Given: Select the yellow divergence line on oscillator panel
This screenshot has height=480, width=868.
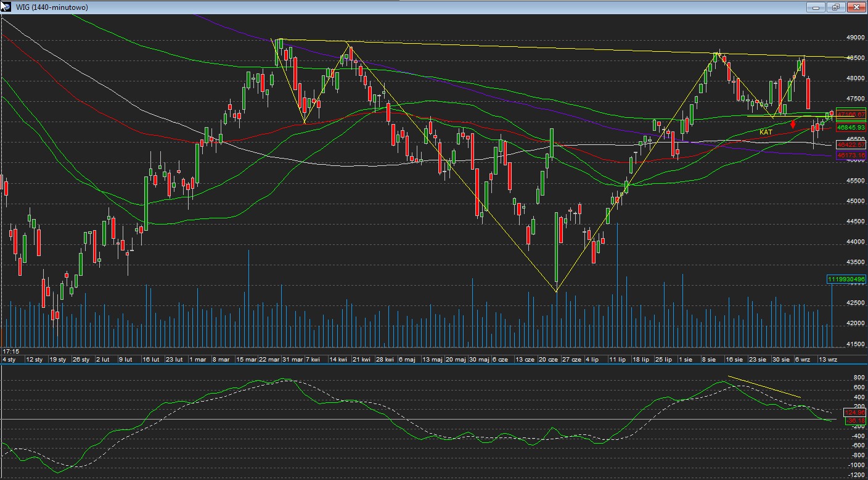Looking at the screenshot, I should click(x=764, y=386).
